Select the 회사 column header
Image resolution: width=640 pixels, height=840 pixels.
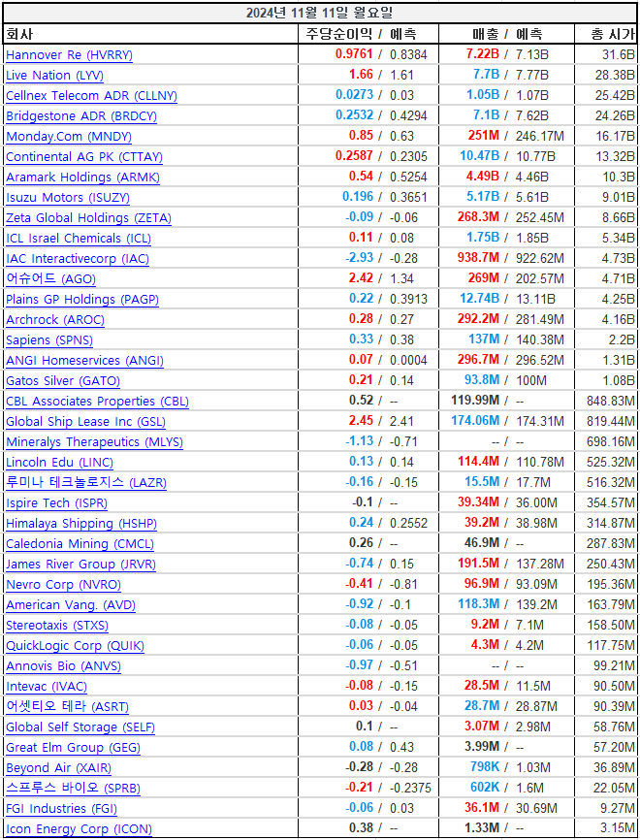pos(18,34)
